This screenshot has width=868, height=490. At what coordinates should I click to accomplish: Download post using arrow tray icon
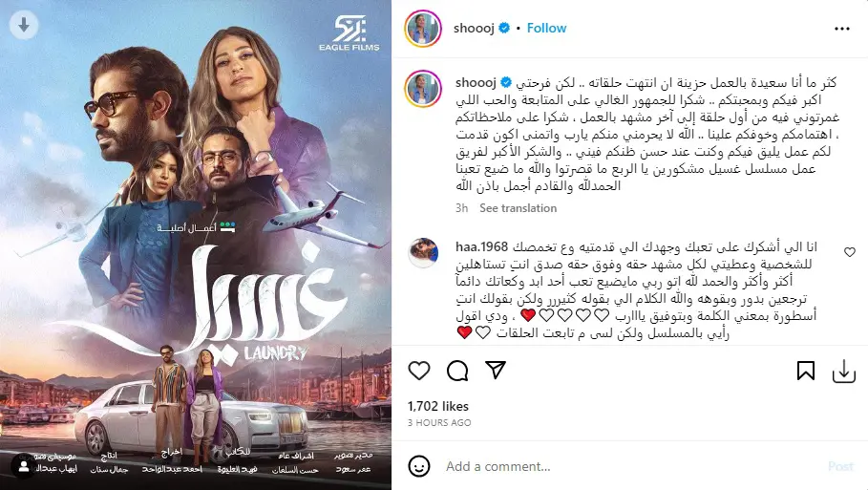click(x=843, y=371)
